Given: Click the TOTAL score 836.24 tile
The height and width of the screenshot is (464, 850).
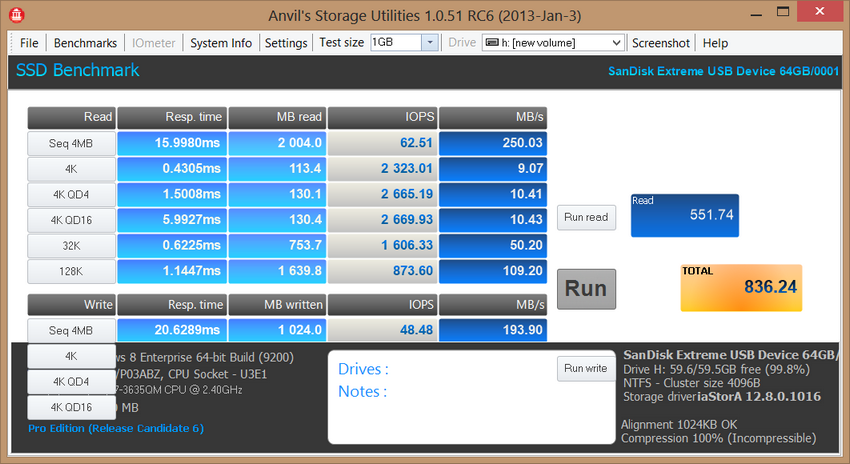Looking at the screenshot, I should click(741, 287).
